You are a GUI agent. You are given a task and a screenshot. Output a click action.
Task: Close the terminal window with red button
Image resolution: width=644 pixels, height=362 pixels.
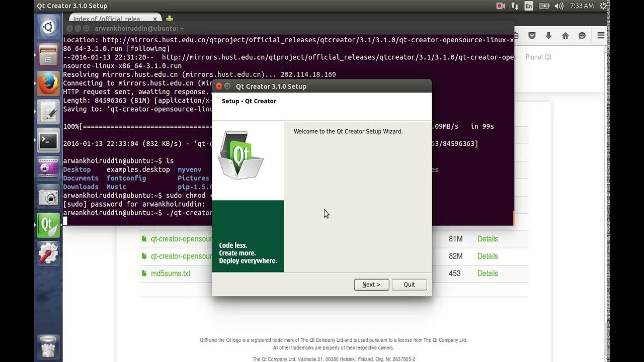69,29
